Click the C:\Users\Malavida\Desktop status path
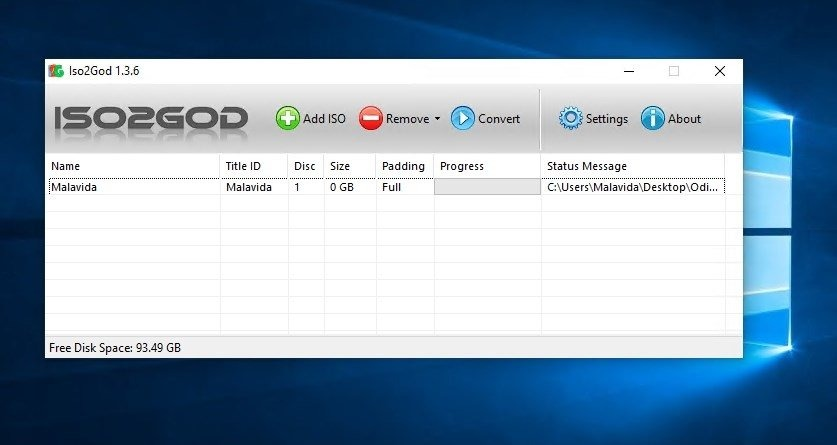The width and height of the screenshot is (837, 445). (x=633, y=187)
